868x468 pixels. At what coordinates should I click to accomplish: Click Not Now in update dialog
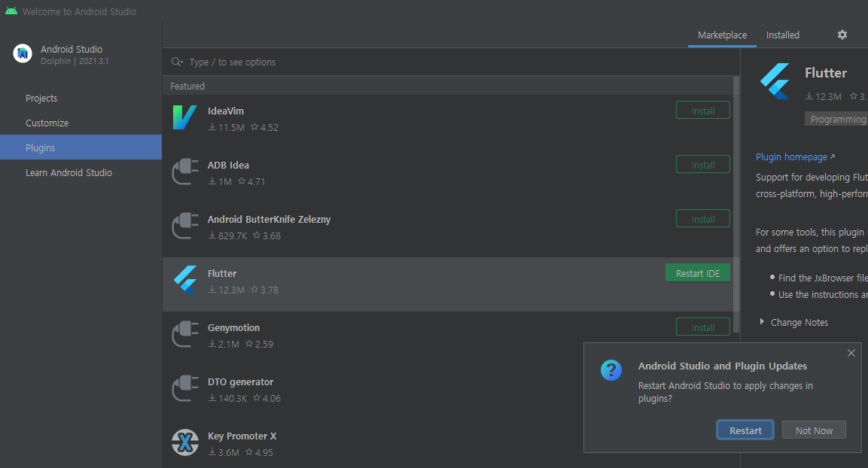[x=814, y=430]
